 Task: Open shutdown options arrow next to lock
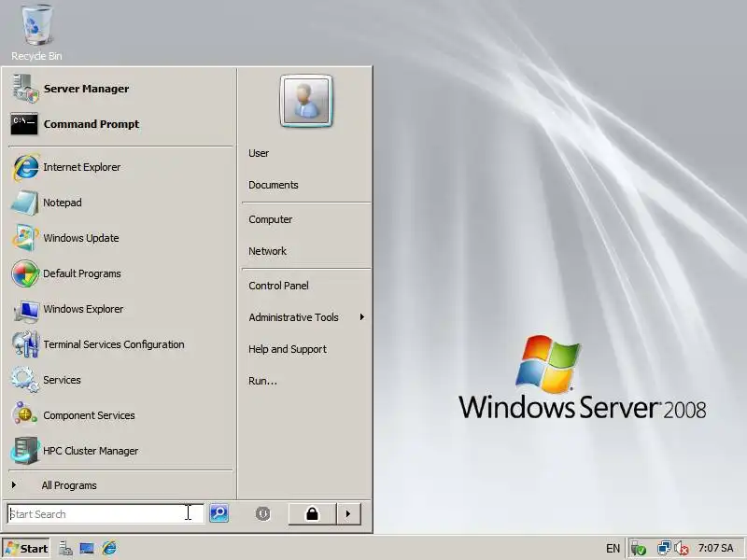(348, 514)
